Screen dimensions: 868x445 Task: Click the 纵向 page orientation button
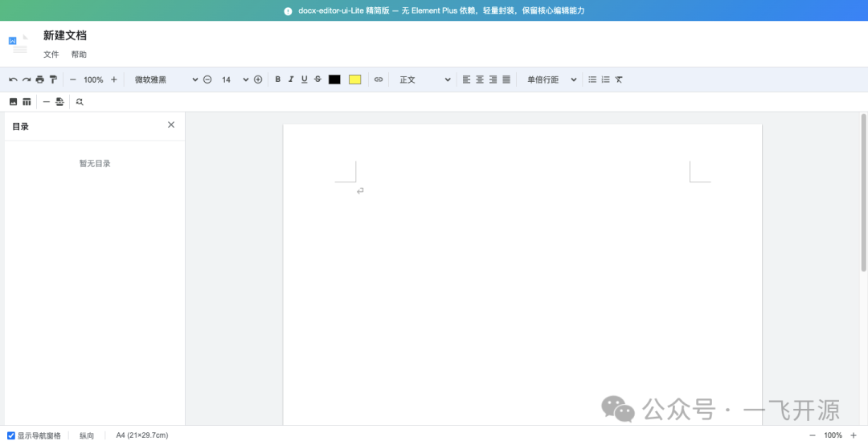click(87, 435)
